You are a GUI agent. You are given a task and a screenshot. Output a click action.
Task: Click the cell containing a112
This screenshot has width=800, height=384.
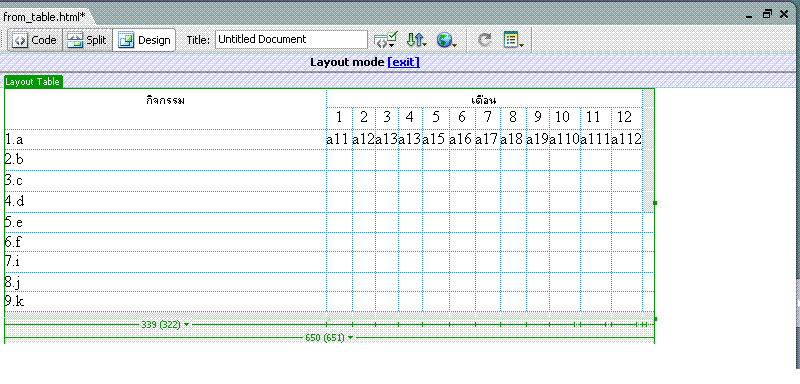tap(627, 139)
